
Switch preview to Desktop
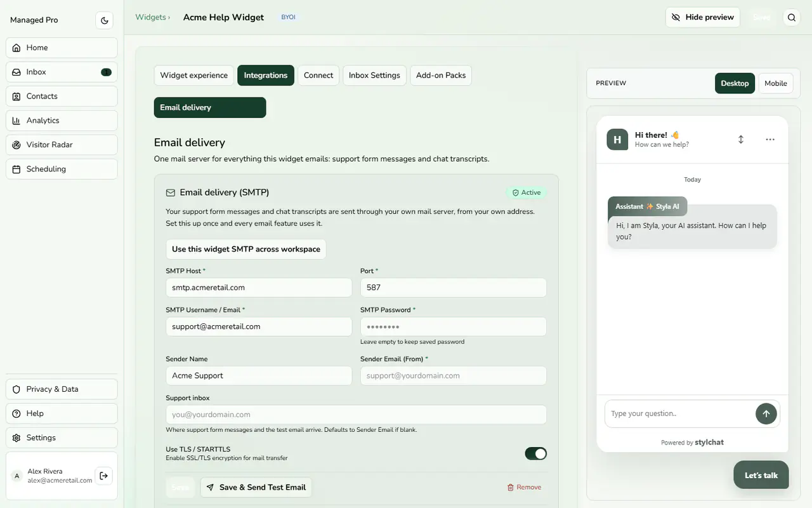click(735, 83)
